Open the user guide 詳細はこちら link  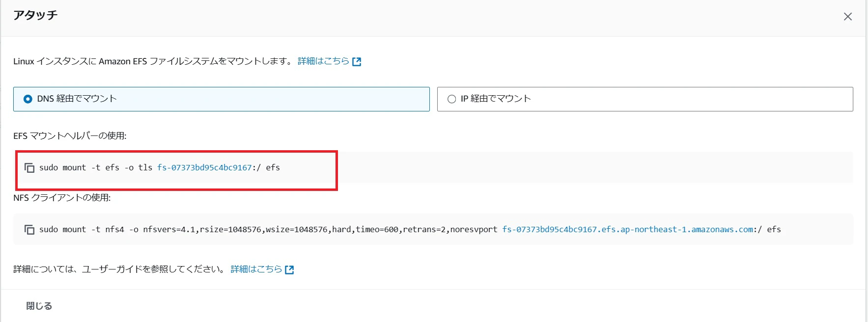256,269
